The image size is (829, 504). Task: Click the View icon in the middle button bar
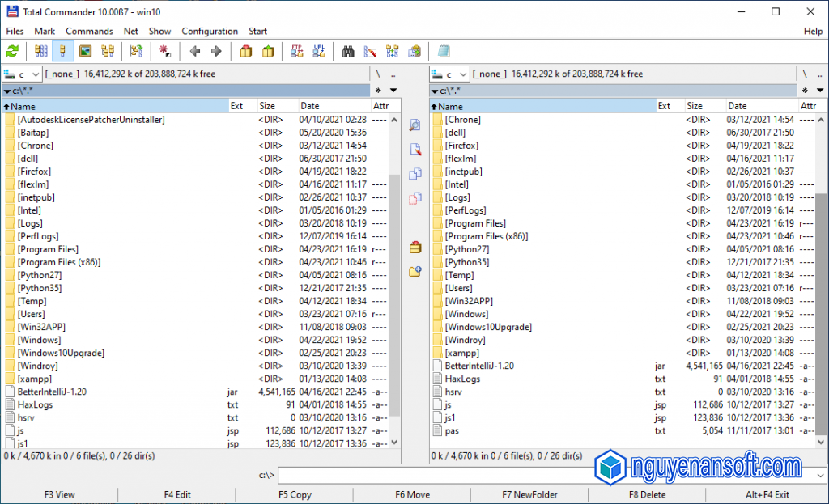coord(415,125)
